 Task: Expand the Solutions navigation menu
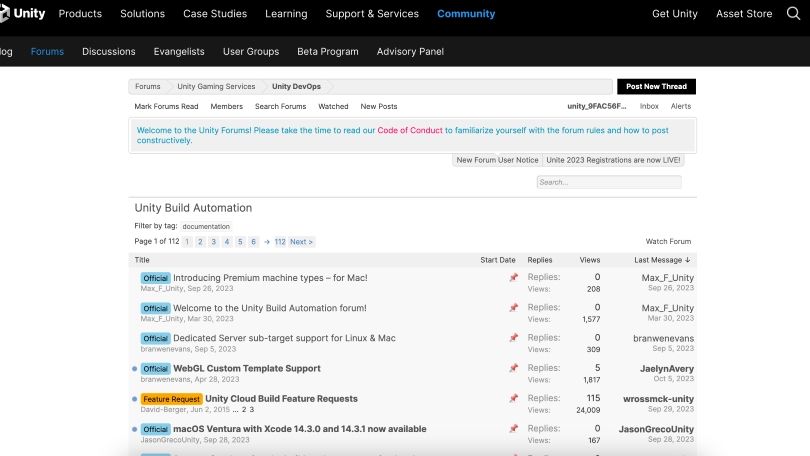coord(142,14)
